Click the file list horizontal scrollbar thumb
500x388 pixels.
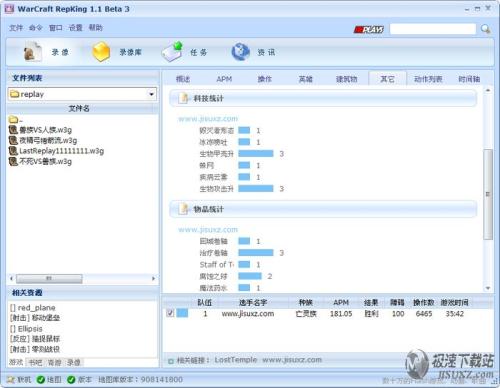click(x=49, y=278)
